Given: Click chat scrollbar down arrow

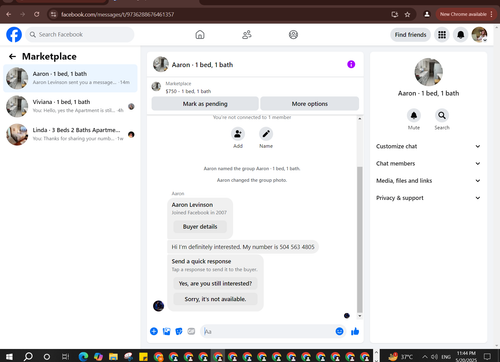Looking at the screenshot, I should point(360,316).
